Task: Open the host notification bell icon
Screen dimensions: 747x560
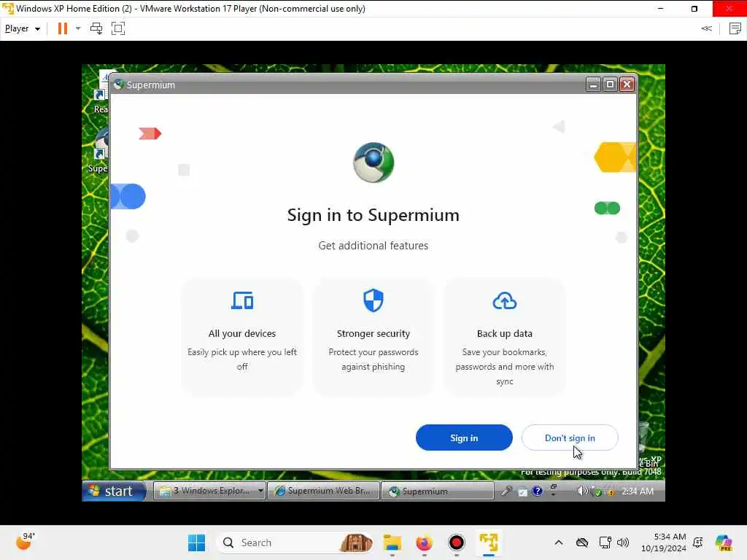Action: pos(698,542)
